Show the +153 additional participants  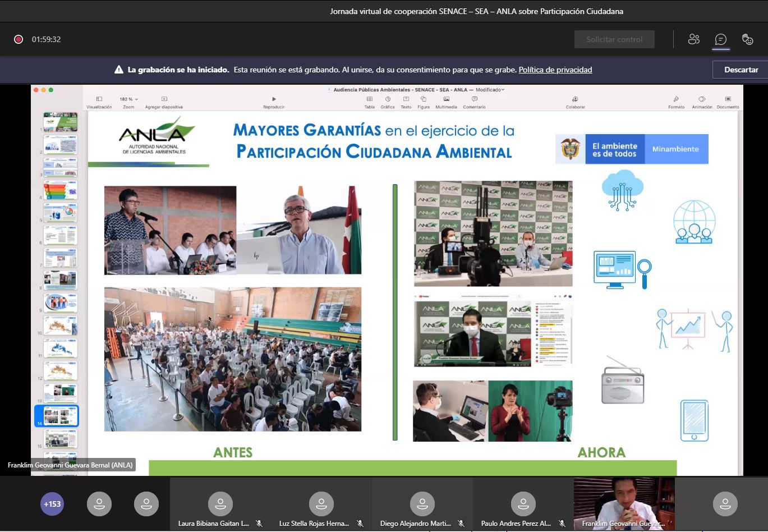52,504
